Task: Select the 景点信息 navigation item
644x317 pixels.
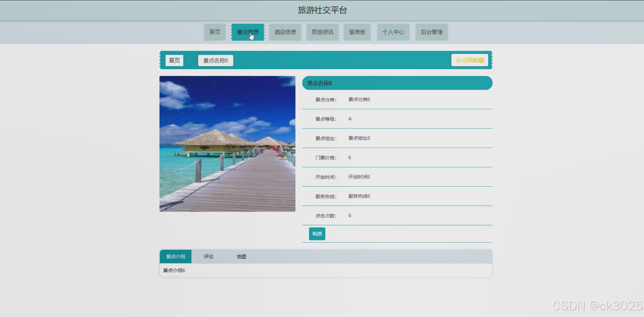Action: pyautogui.click(x=247, y=32)
